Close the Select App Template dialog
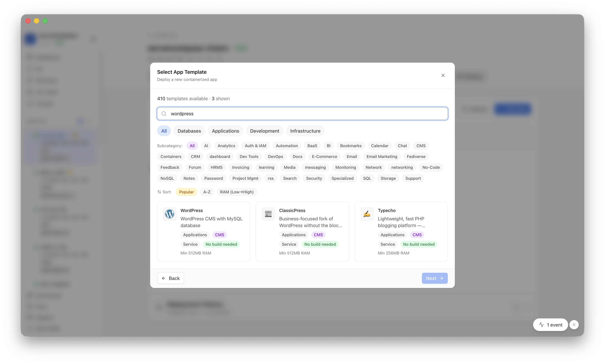Image resolution: width=605 pixels, height=364 pixels. (x=443, y=75)
